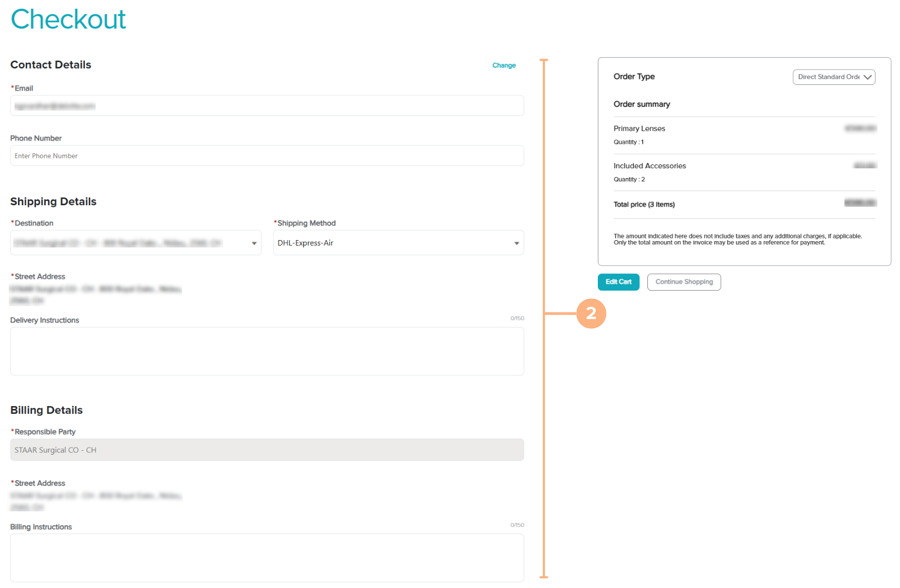Click the Change link in Contact Details
This screenshot has width=900, height=588.
pos(504,65)
